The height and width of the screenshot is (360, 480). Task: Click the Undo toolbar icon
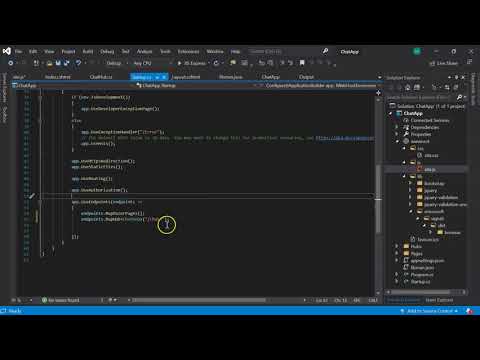(78, 63)
